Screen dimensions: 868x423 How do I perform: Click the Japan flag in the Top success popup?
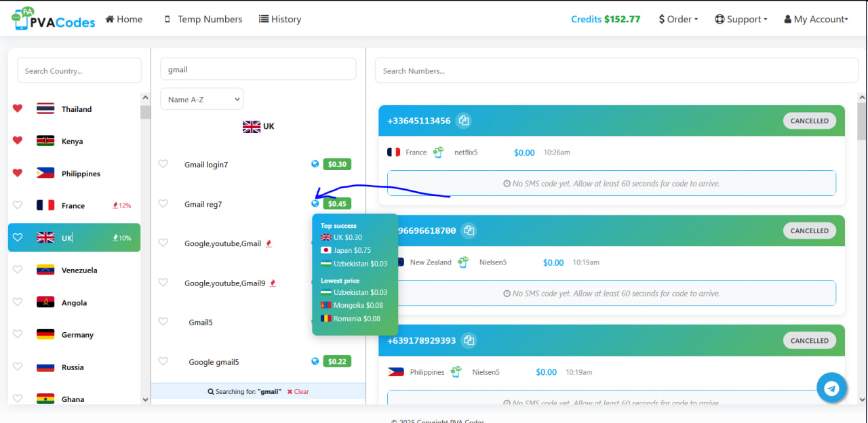pos(326,250)
